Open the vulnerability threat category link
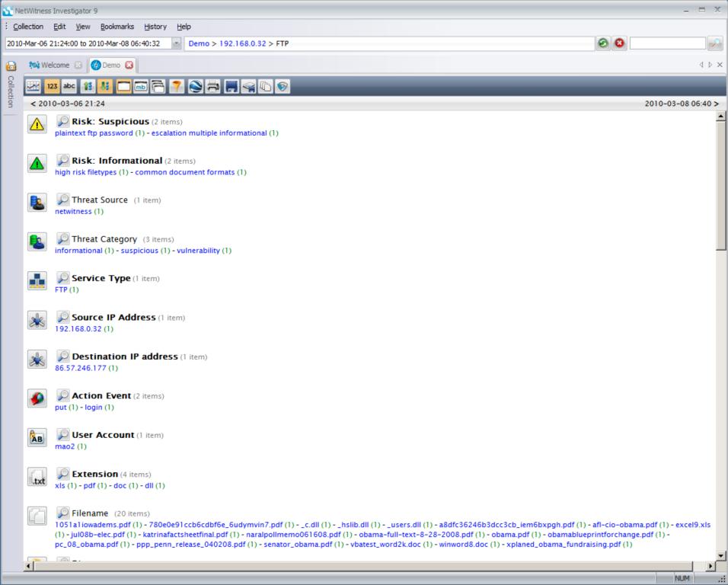 (198, 251)
